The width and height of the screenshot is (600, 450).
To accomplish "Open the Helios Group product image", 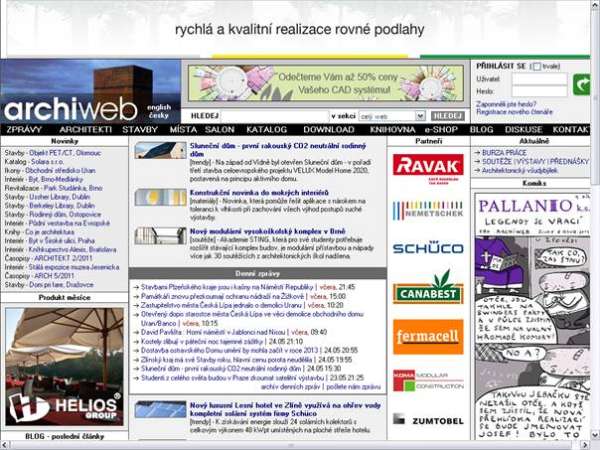I will point(64,367).
